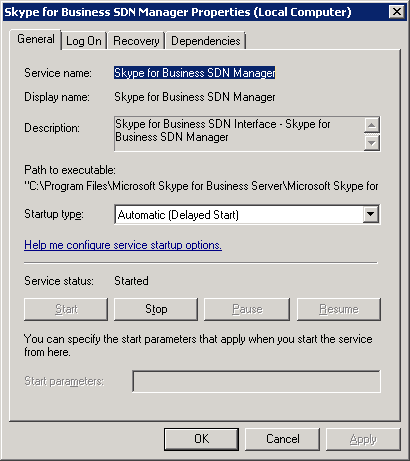
Task: Close the properties dialog with X
Action: click(x=397, y=12)
